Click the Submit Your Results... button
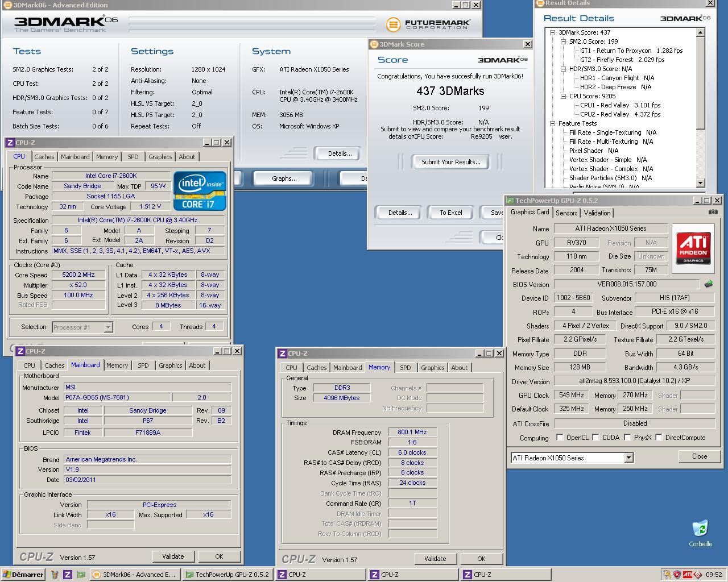Screen dimensions: 728x582 tap(450, 162)
